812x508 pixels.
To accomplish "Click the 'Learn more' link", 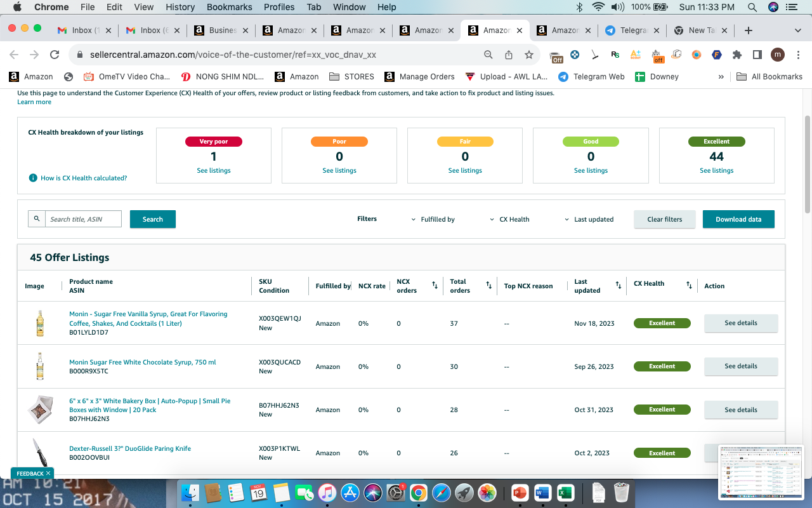I will point(34,102).
